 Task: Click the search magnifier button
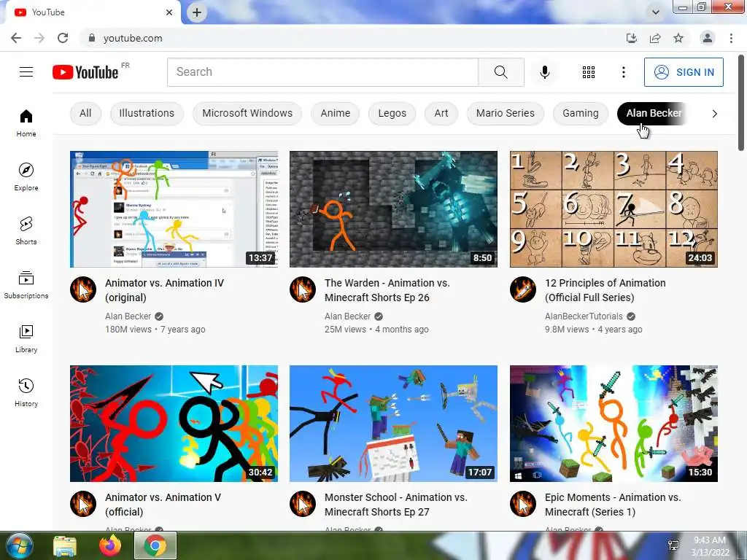click(500, 72)
